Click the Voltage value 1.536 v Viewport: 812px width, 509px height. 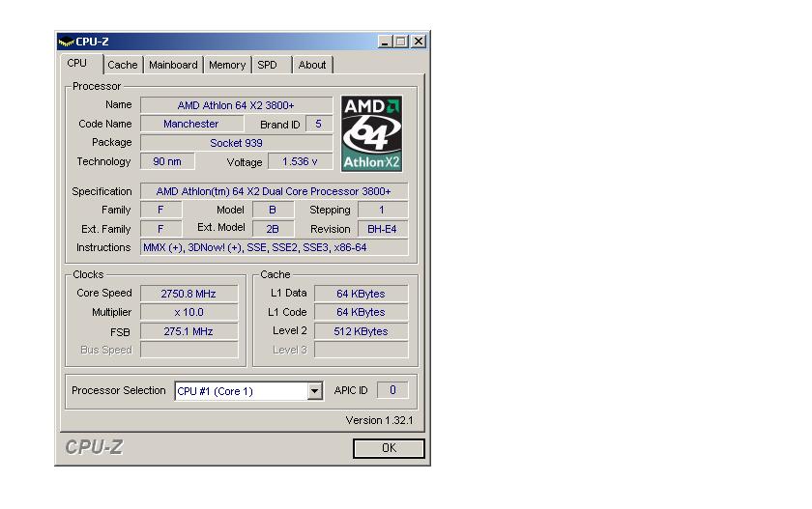(x=300, y=161)
